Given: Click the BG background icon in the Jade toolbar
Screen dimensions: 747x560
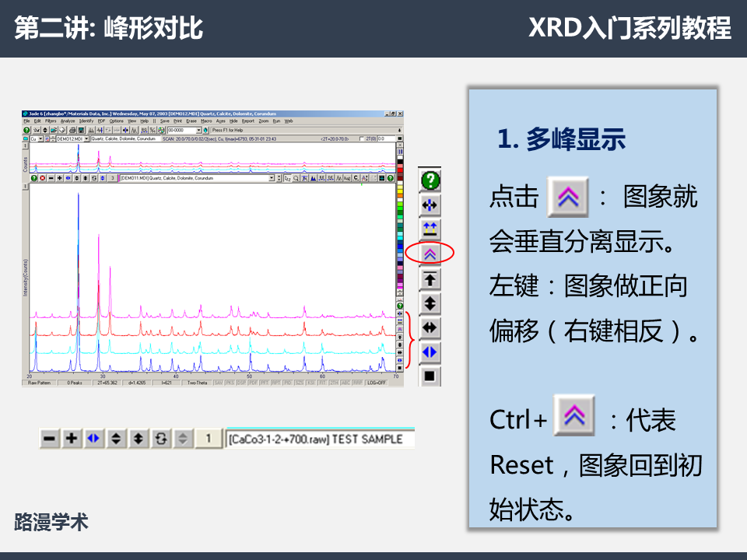Looking at the screenshot, I should pos(144,130).
